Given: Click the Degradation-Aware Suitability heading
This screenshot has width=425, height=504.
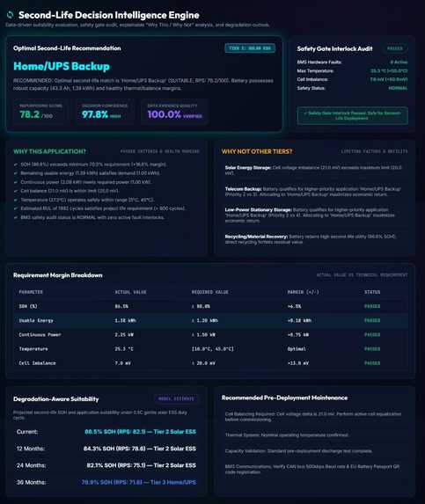Looking at the screenshot, I should pos(56,399).
